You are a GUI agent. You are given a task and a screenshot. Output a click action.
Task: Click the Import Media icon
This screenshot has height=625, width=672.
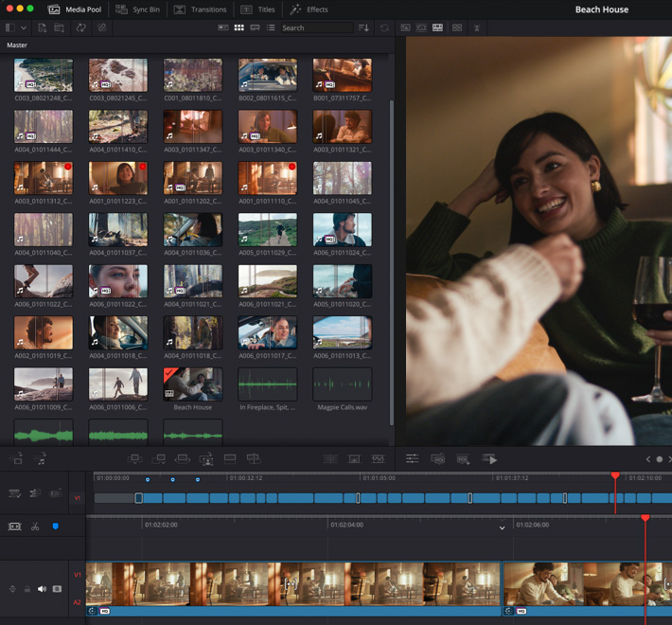pos(43,28)
